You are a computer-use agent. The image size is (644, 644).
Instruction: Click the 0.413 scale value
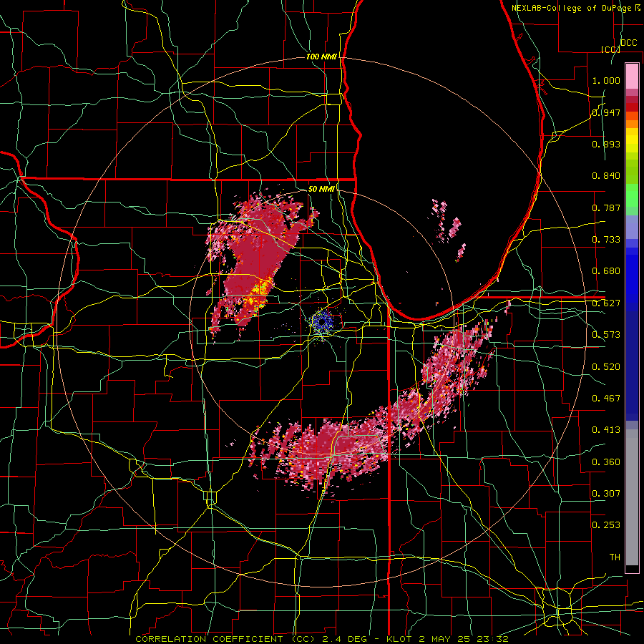(606, 430)
